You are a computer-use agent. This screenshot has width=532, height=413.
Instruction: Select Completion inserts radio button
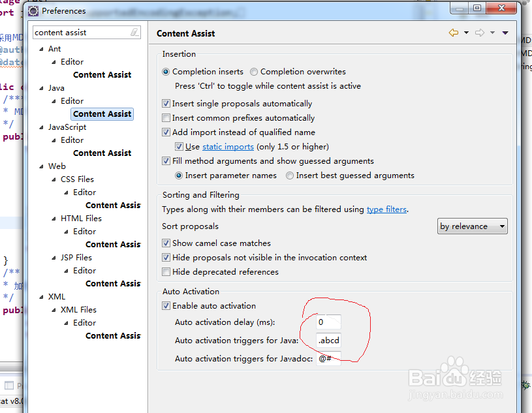(x=166, y=72)
